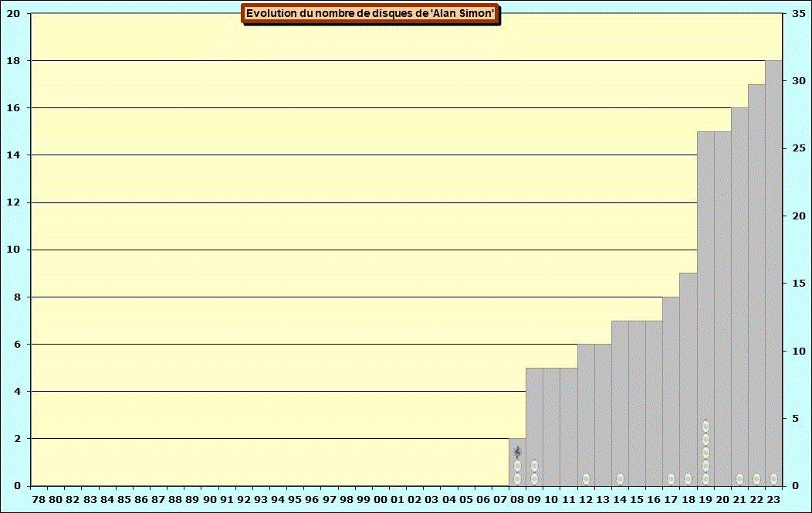The image size is (812, 513).
Task: Click the right axis value 35
Action: [799, 14]
